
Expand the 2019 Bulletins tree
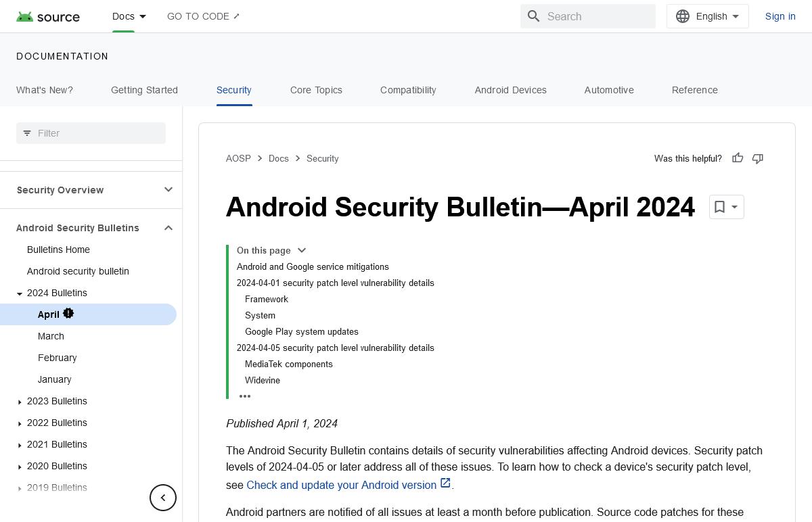[20, 488]
